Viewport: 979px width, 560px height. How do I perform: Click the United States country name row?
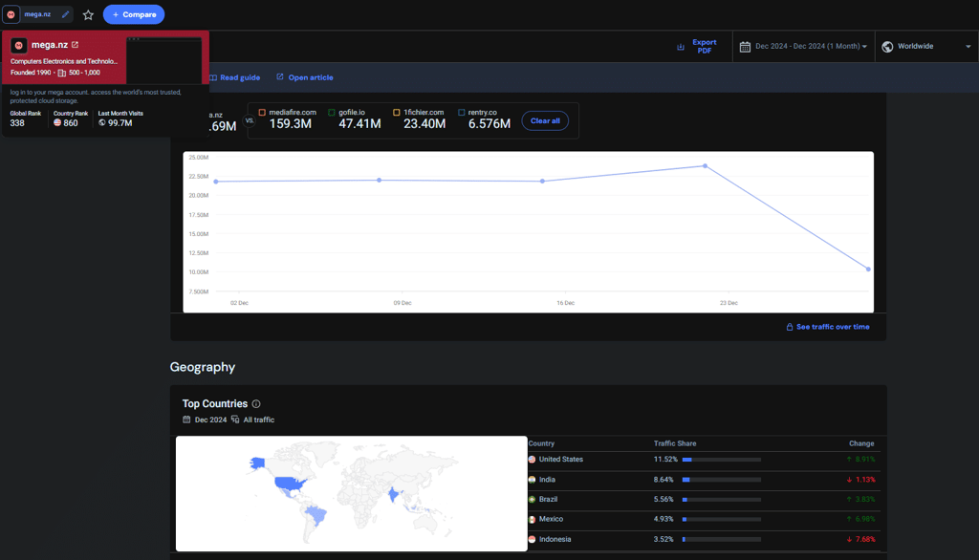[x=560, y=460]
